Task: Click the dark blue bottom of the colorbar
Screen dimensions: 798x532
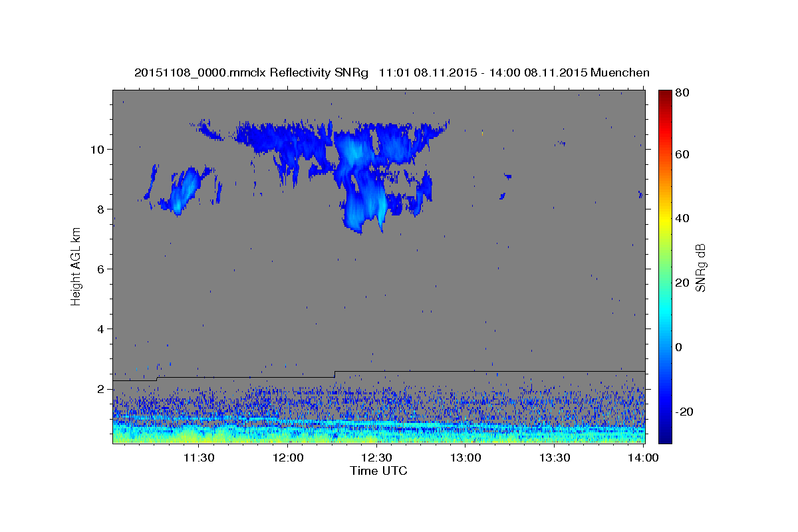Action: click(664, 436)
